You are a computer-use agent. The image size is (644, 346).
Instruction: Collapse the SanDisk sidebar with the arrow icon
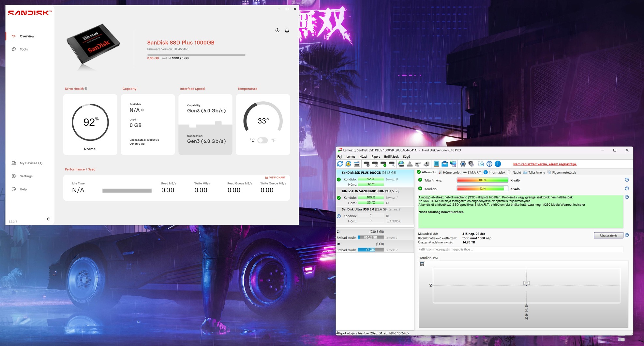pos(48,219)
